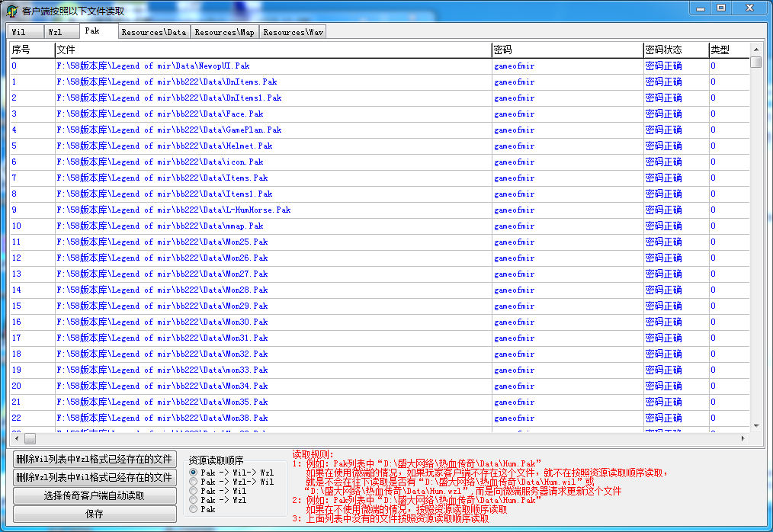Select the Mon30.Pak file path
Viewport: 773px width, 532px height.
pos(162,322)
